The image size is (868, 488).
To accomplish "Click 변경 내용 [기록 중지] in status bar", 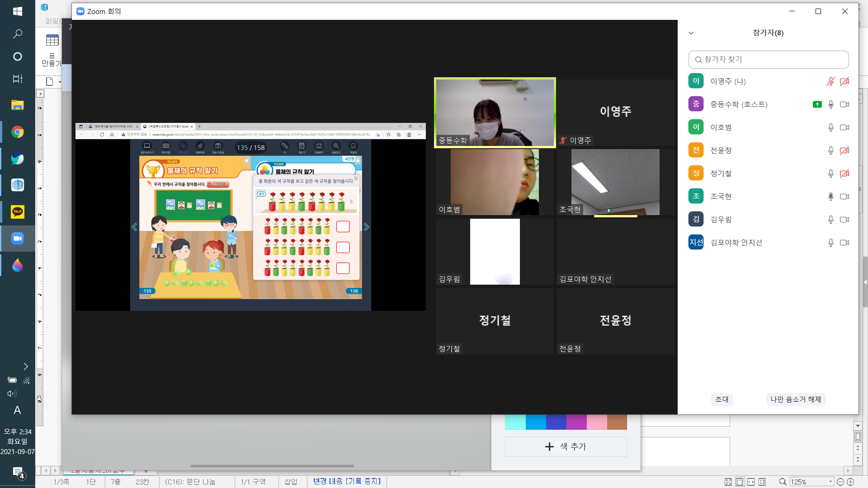I will 347,481.
